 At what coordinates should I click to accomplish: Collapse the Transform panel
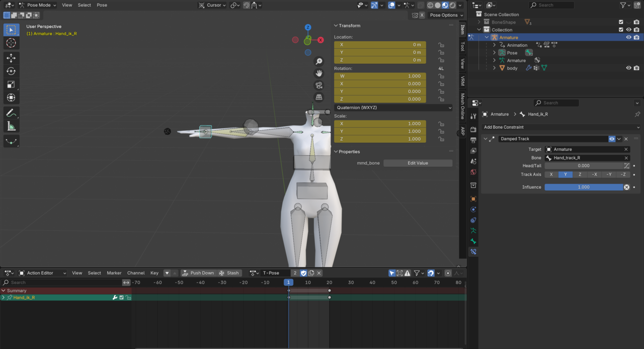pos(336,26)
